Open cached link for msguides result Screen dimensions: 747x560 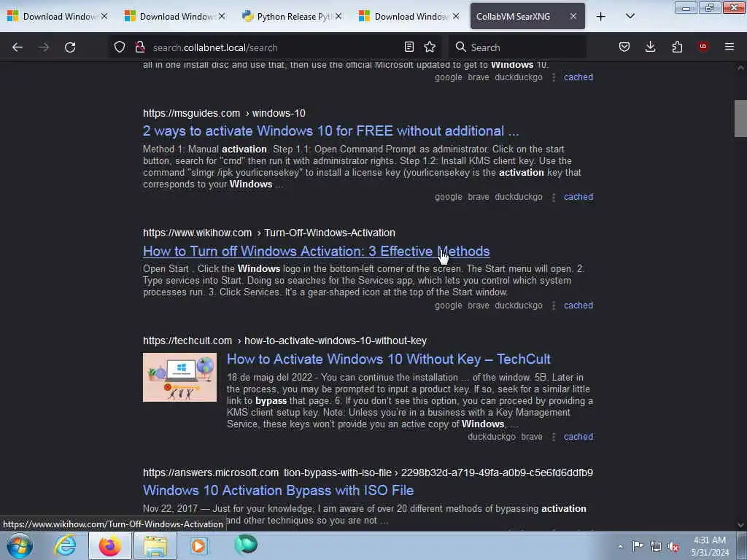click(x=578, y=197)
